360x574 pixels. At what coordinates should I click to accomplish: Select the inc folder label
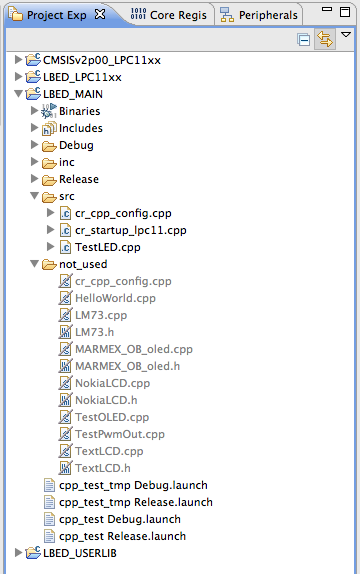(x=67, y=162)
